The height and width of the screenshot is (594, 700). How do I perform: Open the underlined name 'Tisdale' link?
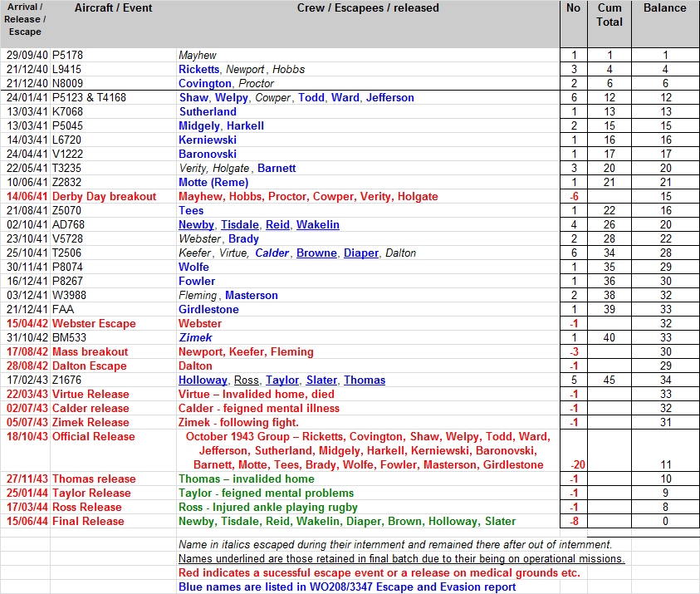click(240, 224)
